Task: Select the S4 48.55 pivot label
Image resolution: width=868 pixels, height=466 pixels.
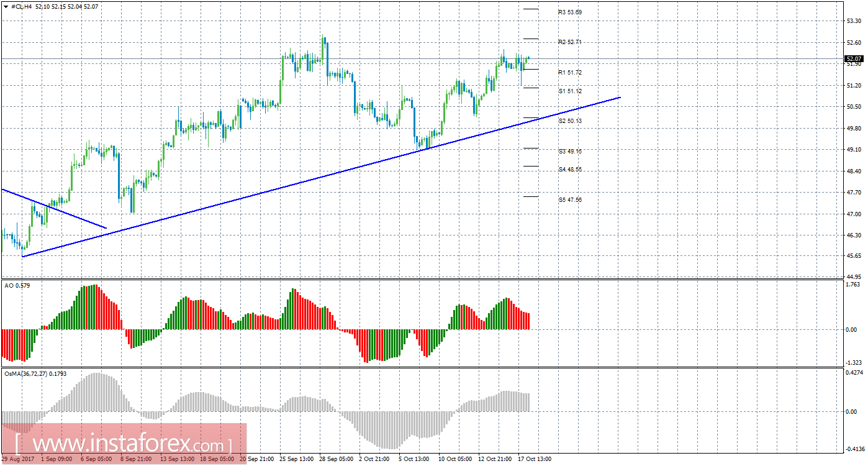Action: (x=570, y=169)
